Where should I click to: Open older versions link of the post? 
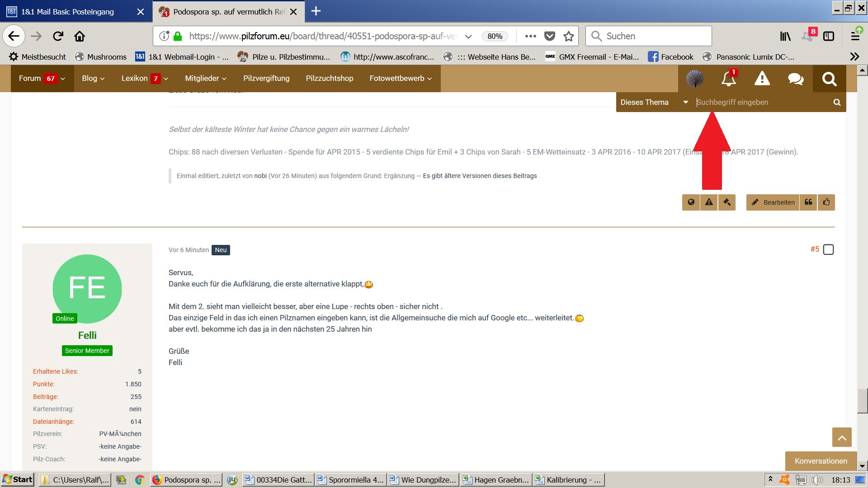point(480,176)
